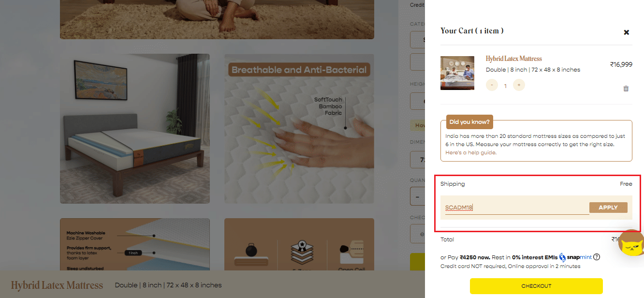Click the page quantity minus button behind overlay
644x298 pixels.
(x=417, y=197)
